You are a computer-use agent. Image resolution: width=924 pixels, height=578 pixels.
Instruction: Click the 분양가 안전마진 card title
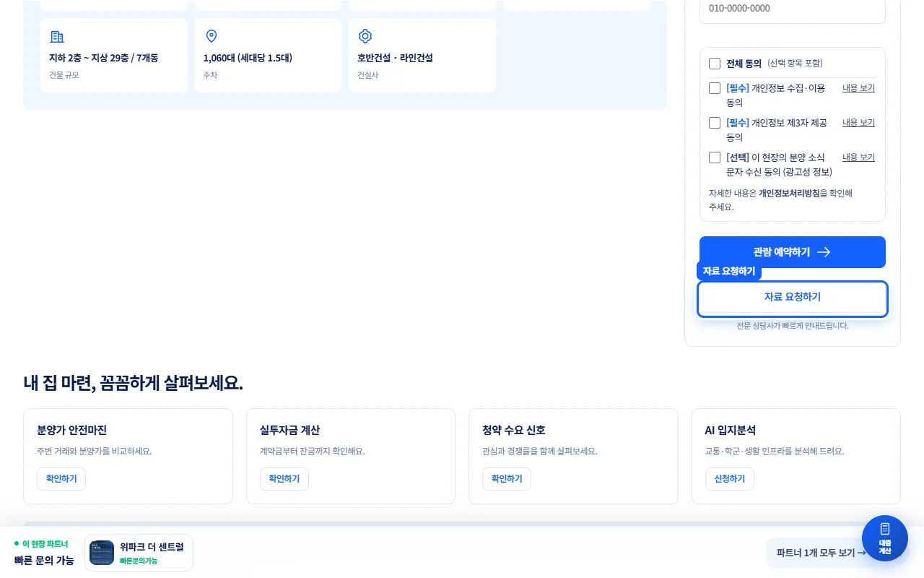71,431
